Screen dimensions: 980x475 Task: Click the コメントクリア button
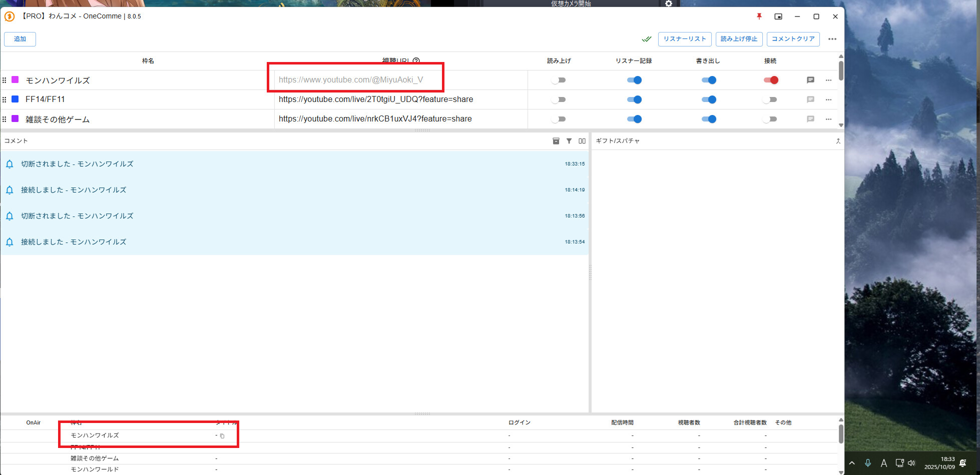793,39
